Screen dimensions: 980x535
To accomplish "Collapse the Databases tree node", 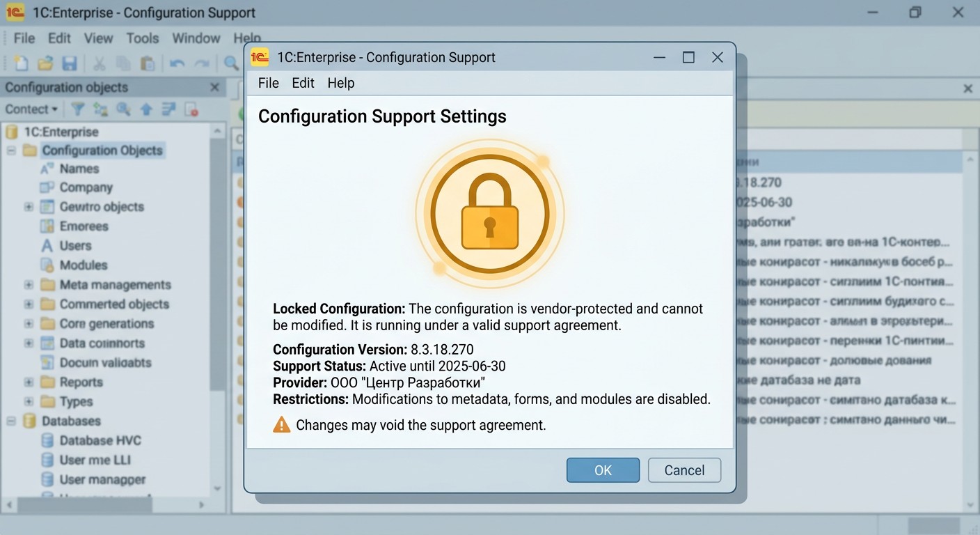I will [x=11, y=421].
